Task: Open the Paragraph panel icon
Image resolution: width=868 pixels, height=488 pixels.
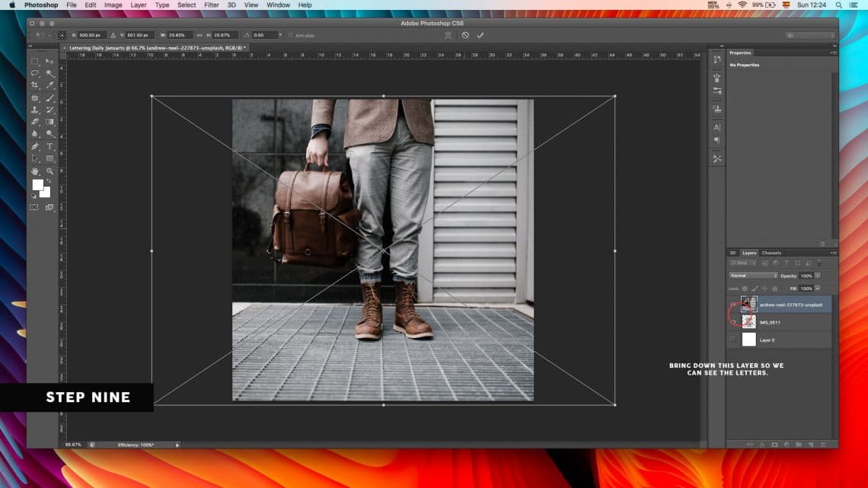Action: [717, 141]
